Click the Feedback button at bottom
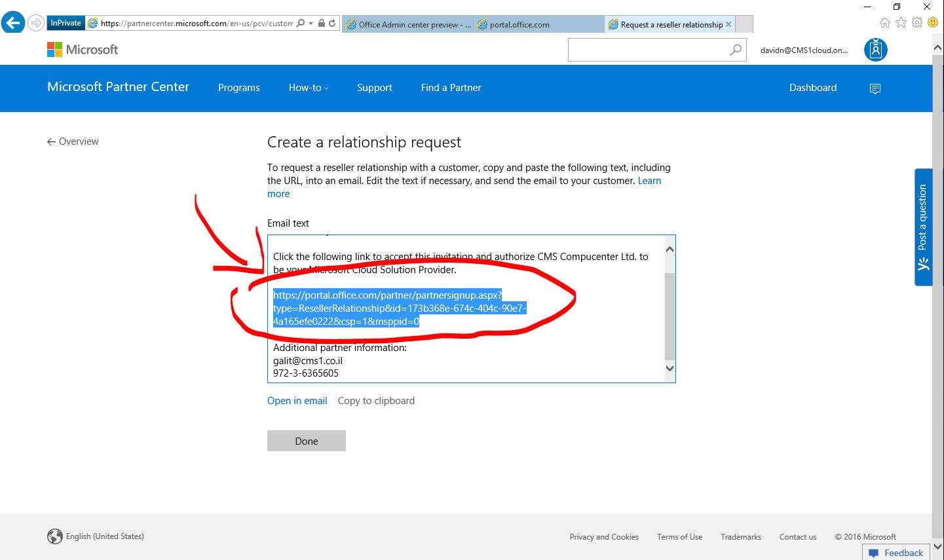Screen dimensions: 944x560 (897, 553)
